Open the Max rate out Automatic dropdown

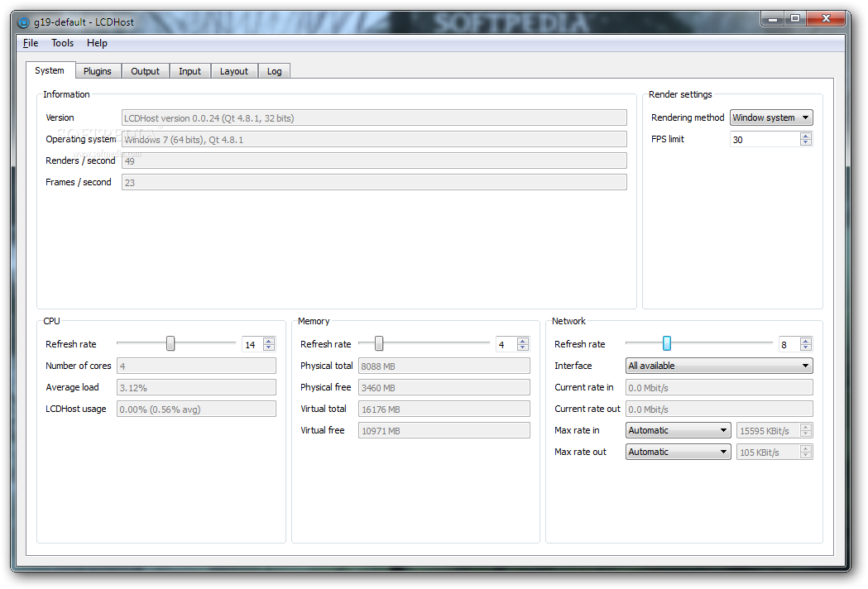click(x=679, y=453)
